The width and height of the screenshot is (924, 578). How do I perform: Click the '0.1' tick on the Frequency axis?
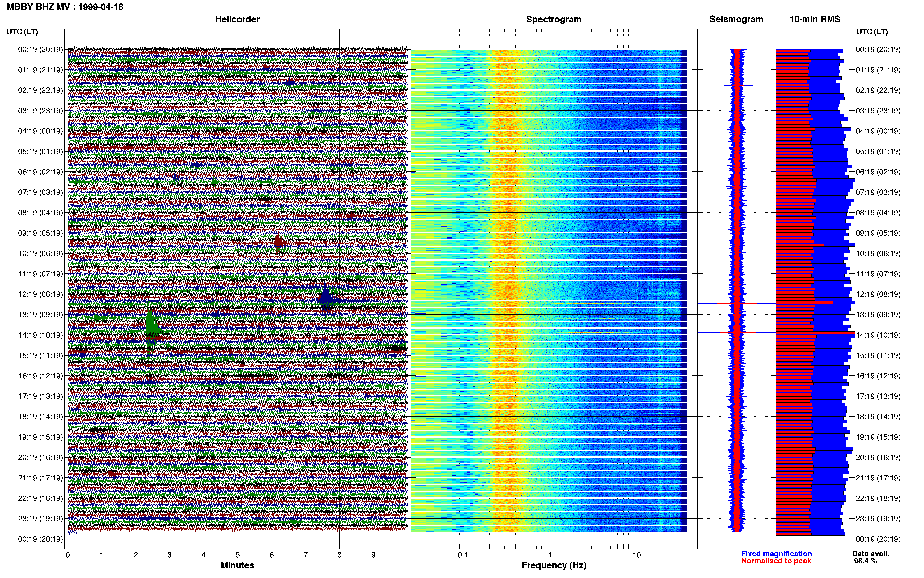[463, 555]
